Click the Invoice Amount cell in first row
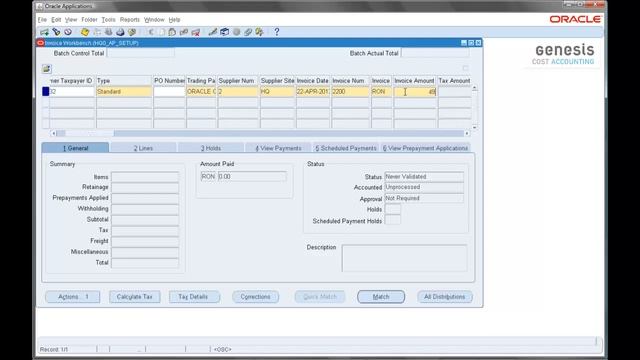The image size is (640, 360). pyautogui.click(x=415, y=92)
